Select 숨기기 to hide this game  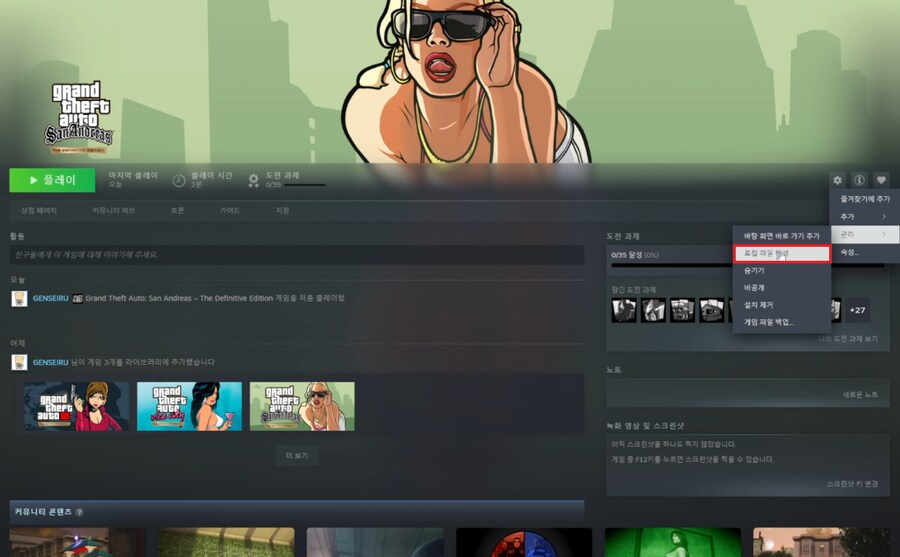(754, 271)
